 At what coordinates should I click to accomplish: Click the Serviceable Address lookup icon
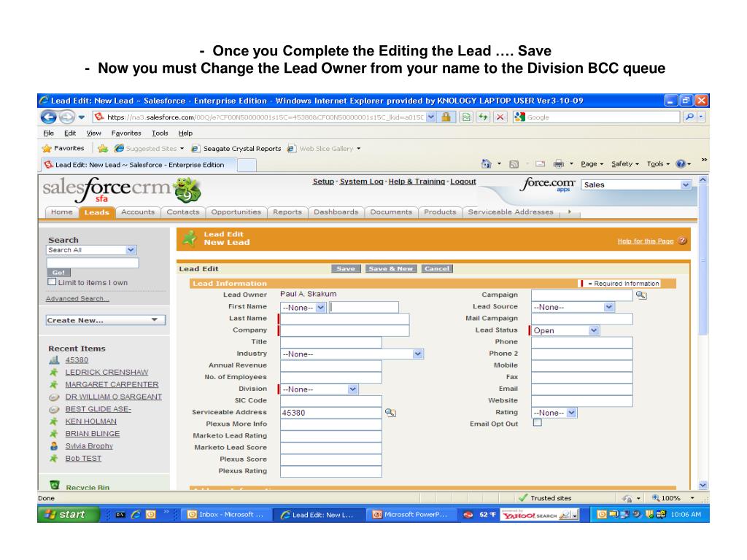(390, 413)
